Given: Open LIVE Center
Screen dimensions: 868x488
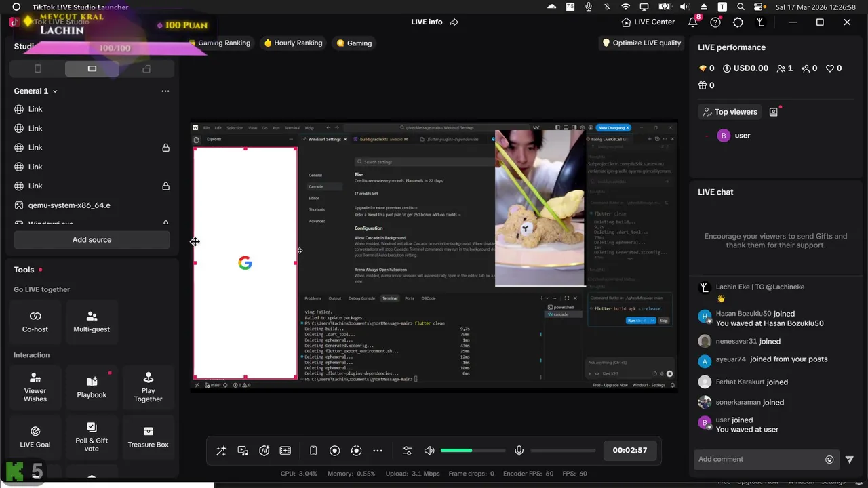Looking at the screenshot, I should pos(648,22).
